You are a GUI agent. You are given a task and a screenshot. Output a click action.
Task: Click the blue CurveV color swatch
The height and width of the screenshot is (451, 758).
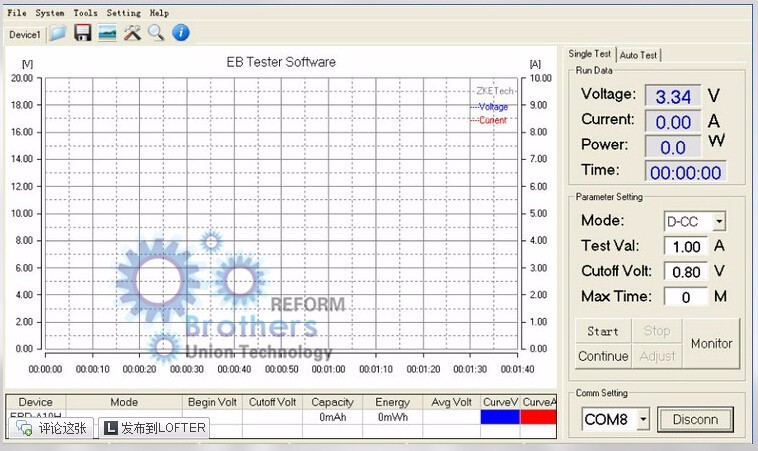click(500, 417)
